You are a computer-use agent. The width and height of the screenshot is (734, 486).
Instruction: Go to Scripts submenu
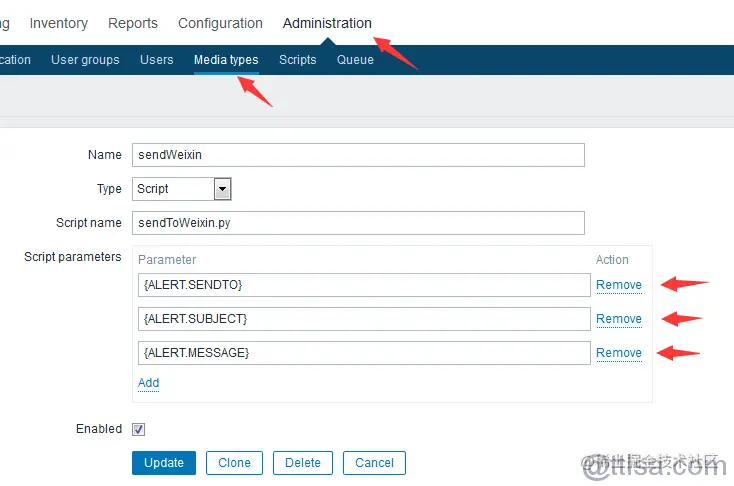click(298, 60)
